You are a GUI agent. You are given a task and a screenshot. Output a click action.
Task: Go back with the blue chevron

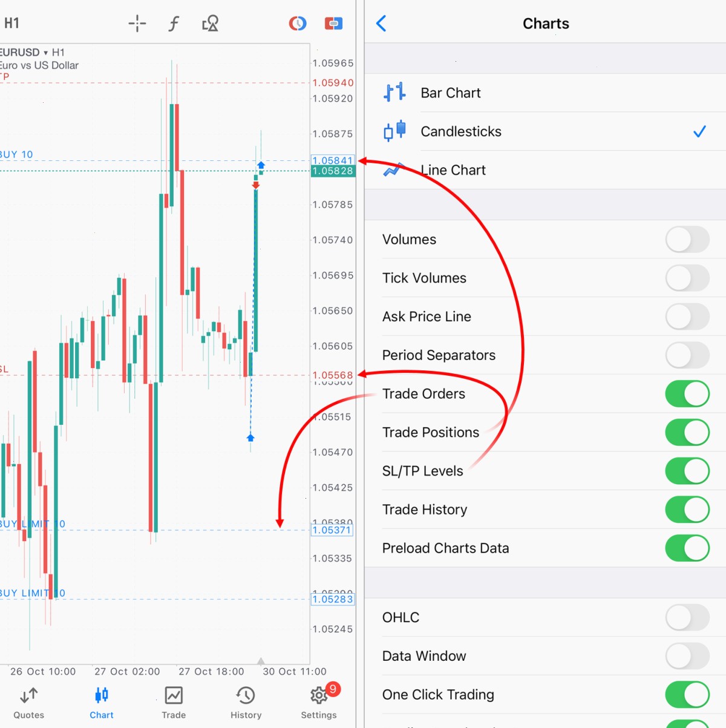coord(381,24)
